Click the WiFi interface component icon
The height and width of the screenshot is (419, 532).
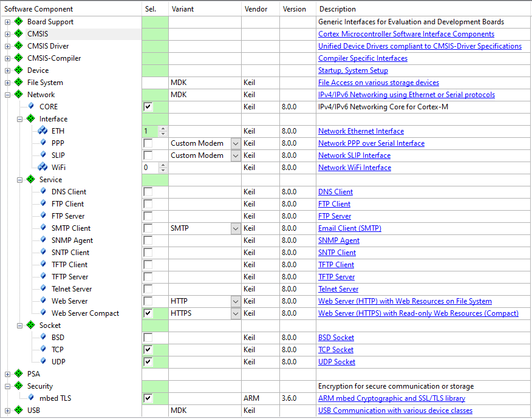43,168
